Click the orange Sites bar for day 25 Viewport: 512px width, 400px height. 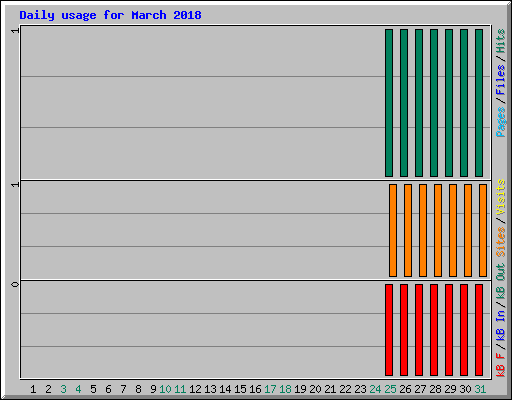pyautogui.click(x=393, y=230)
